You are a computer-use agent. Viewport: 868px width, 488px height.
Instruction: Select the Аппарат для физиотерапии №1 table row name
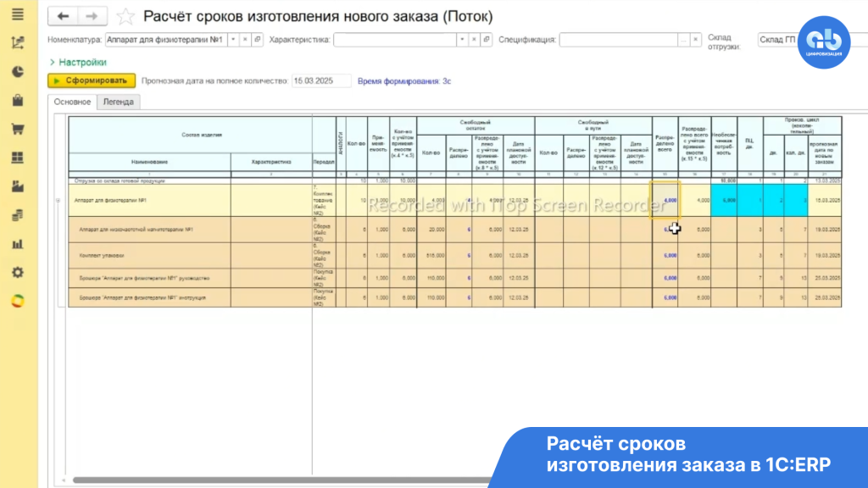[x=149, y=200]
